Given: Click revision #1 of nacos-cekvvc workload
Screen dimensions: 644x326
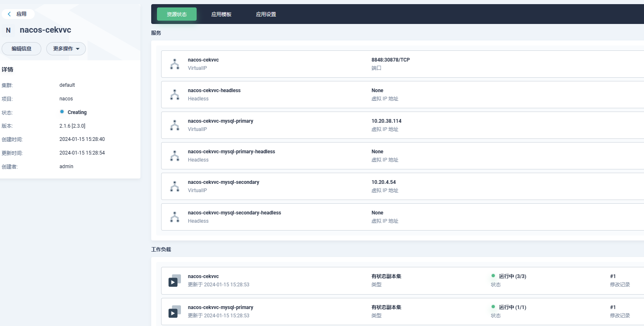Looking at the screenshot, I should click(x=613, y=276).
